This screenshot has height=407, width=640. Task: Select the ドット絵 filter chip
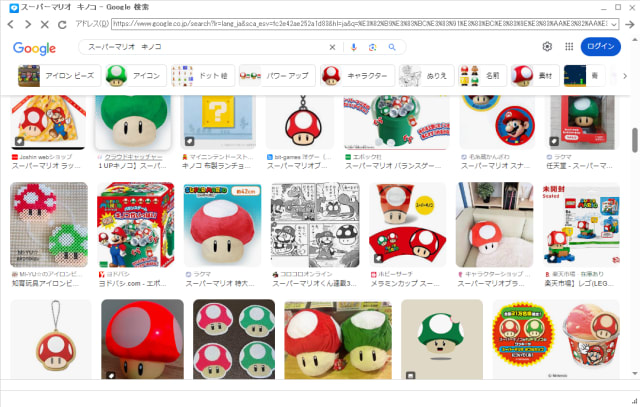pos(203,76)
